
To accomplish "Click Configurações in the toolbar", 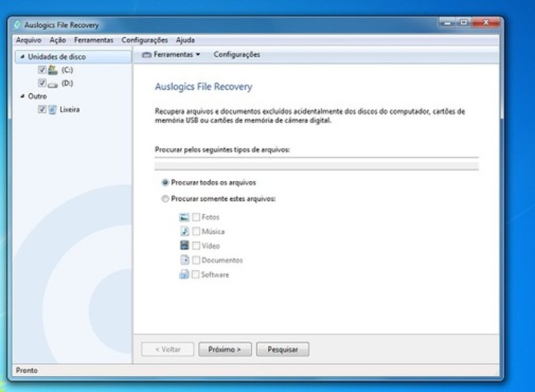I will coord(236,55).
